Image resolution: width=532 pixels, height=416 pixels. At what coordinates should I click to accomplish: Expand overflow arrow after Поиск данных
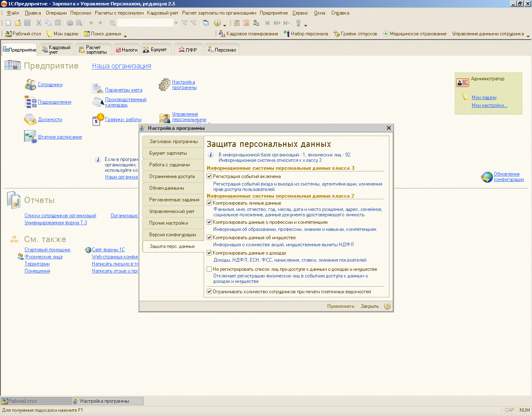point(125,36)
